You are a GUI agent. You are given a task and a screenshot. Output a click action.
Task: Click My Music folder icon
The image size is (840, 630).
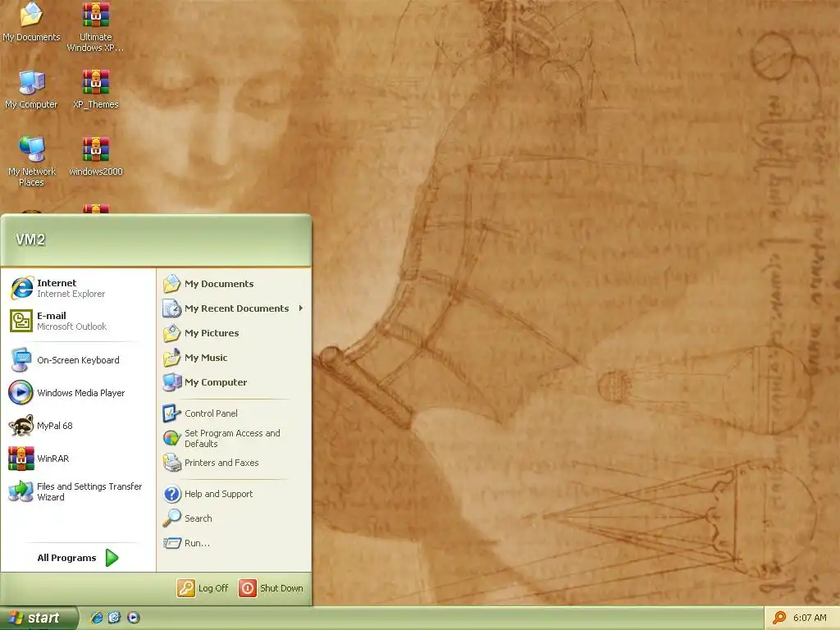click(x=172, y=358)
